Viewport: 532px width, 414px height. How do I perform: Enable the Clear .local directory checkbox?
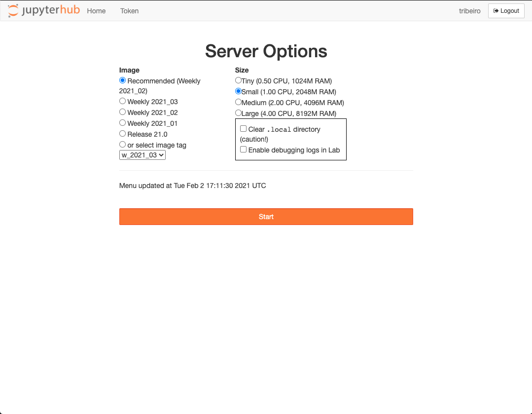(x=243, y=128)
